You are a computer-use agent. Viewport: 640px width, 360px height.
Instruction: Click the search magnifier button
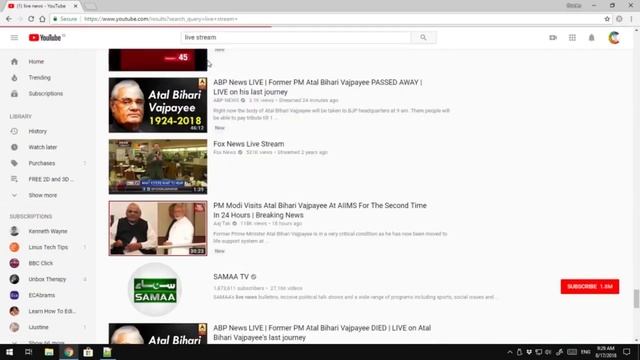(x=423, y=38)
